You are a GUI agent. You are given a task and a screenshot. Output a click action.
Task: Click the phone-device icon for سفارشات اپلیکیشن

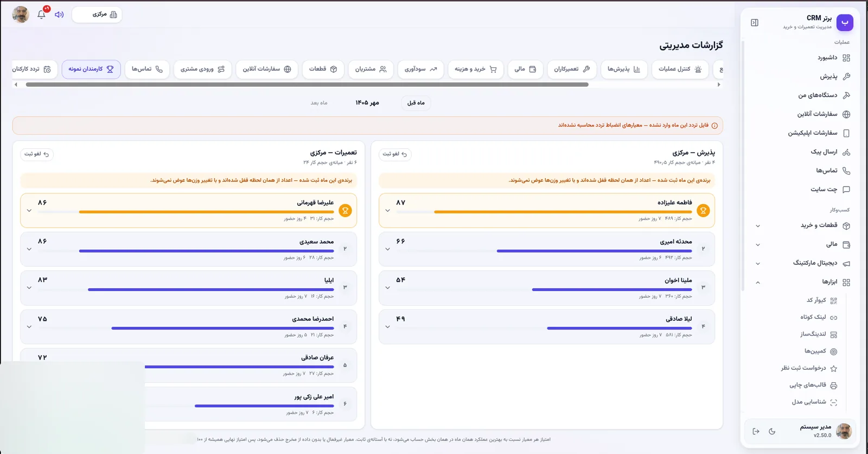pos(846,133)
